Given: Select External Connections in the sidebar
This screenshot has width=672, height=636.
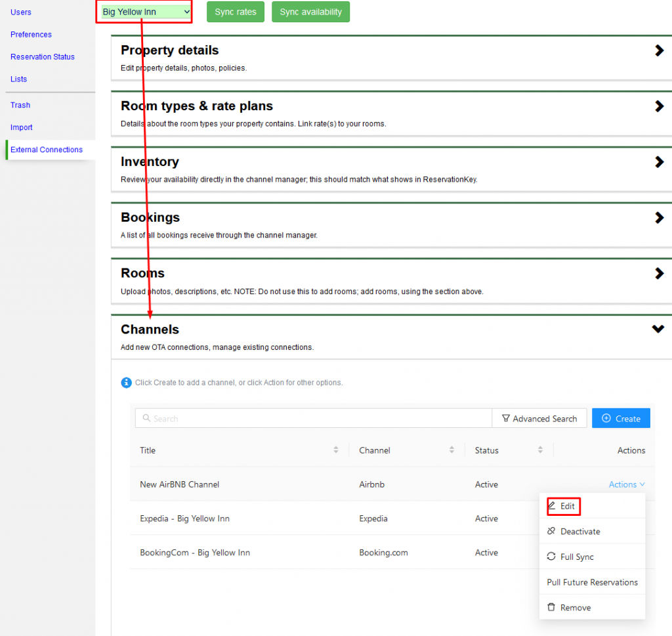Looking at the screenshot, I should tap(47, 150).
